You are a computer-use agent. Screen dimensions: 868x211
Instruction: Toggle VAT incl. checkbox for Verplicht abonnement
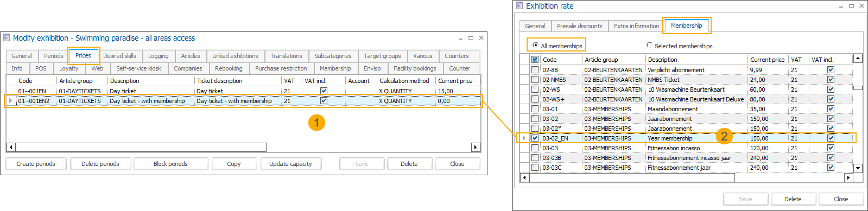click(x=831, y=70)
